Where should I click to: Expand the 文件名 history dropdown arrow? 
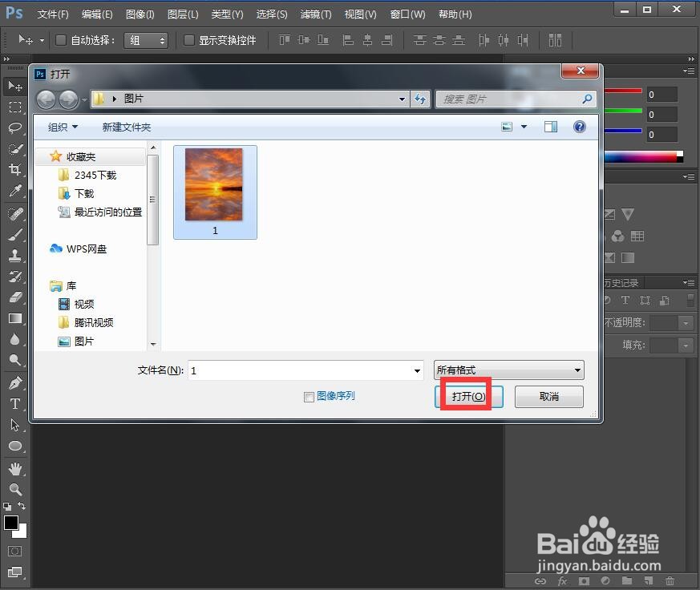[416, 370]
